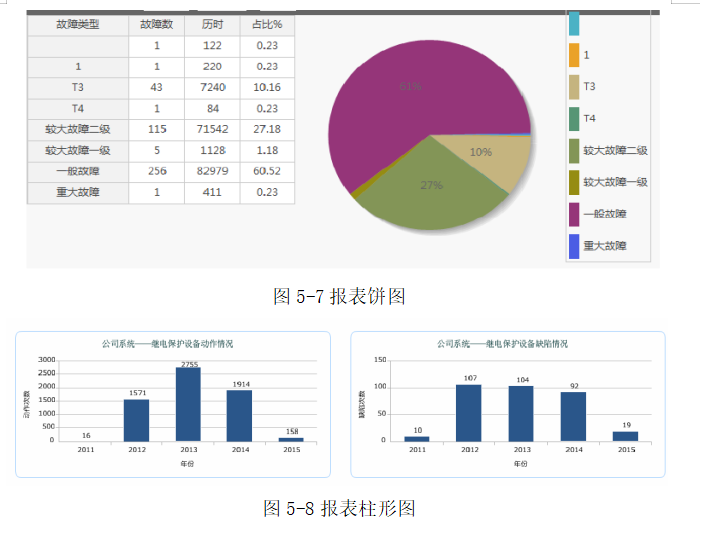This screenshot has width=704, height=533.
Task: Select the 较大故障二级 table row label
Action: (78, 129)
